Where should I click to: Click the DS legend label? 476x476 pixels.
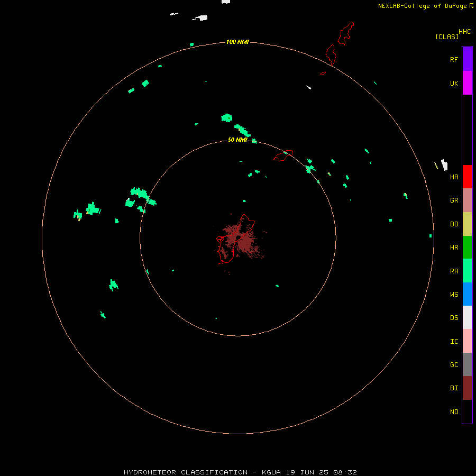tap(454, 317)
